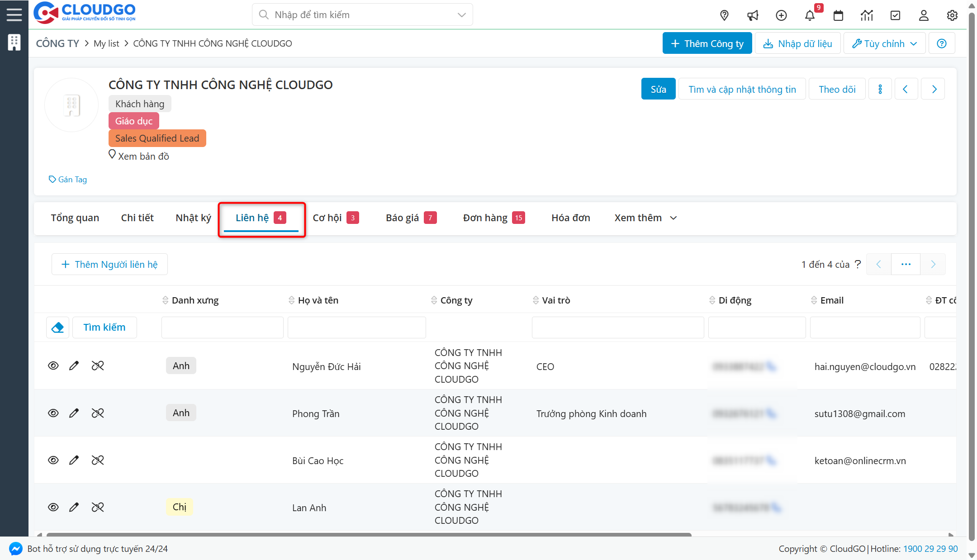Click the Thêm Người liên hệ button
977x560 pixels.
pos(109,264)
